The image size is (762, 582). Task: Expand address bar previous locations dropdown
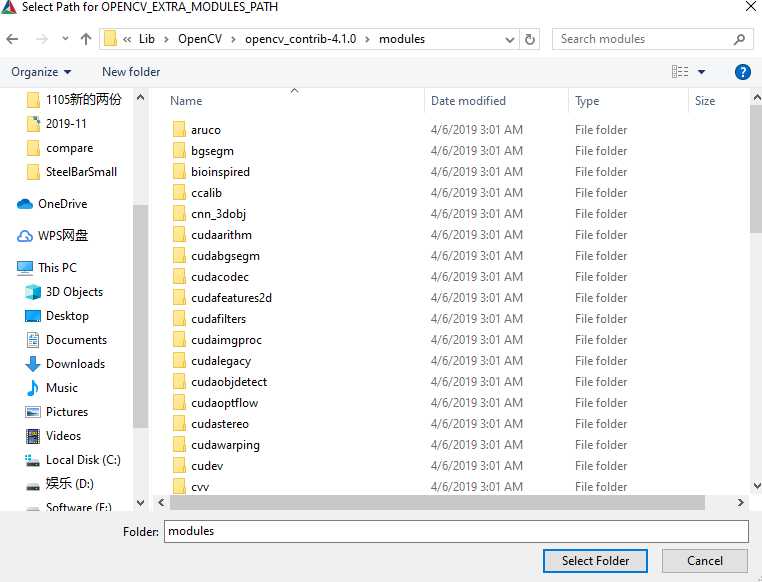(x=509, y=39)
